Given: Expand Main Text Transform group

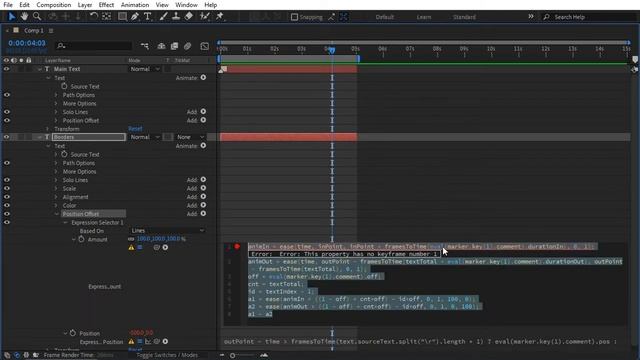Looking at the screenshot, I should tap(48, 129).
